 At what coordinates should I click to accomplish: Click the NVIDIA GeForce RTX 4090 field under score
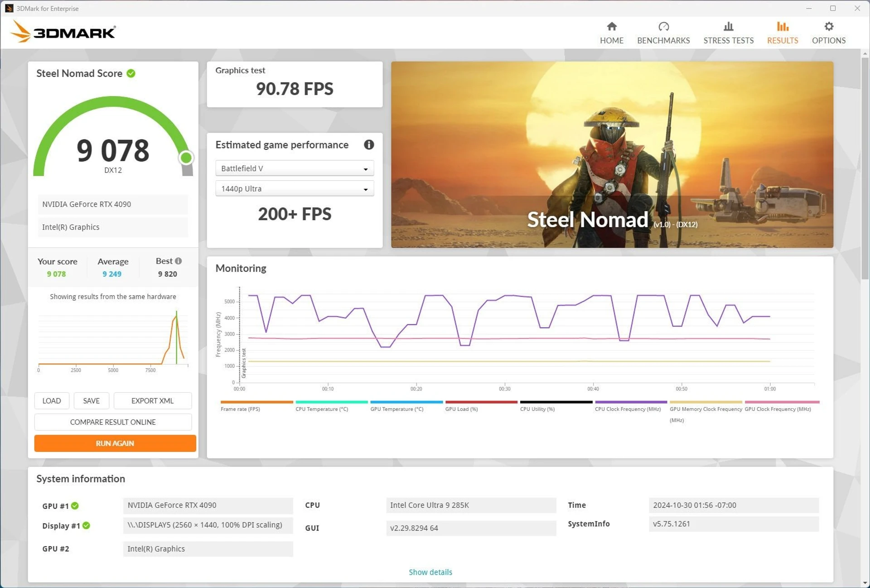coord(113,204)
